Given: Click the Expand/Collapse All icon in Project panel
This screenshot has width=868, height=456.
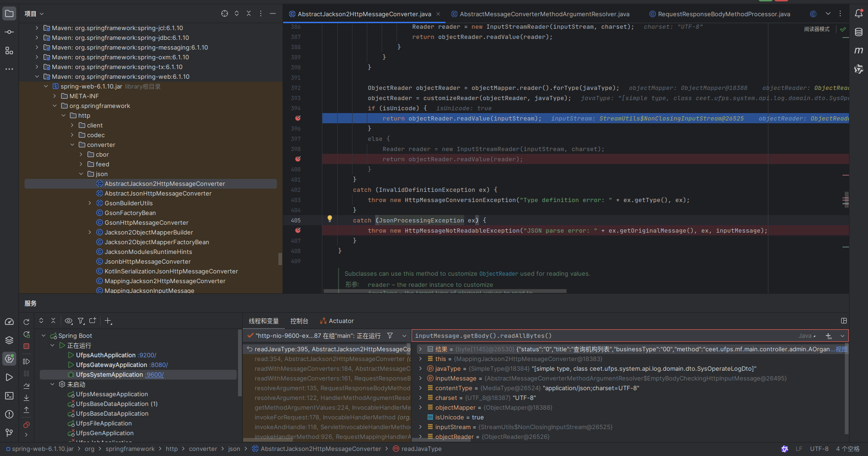Looking at the screenshot, I should [237, 13].
